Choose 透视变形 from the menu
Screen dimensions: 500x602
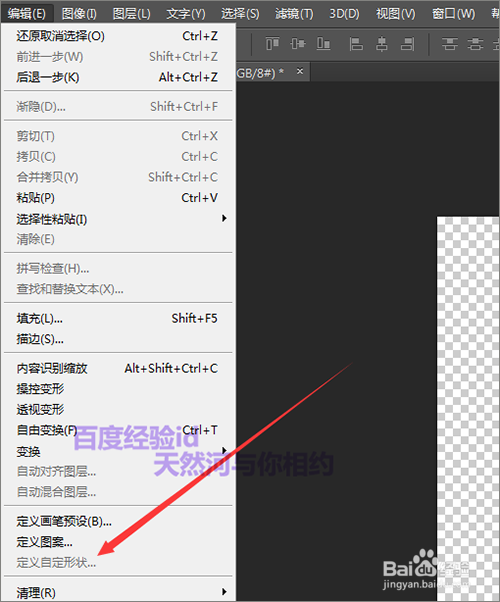[118, 410]
